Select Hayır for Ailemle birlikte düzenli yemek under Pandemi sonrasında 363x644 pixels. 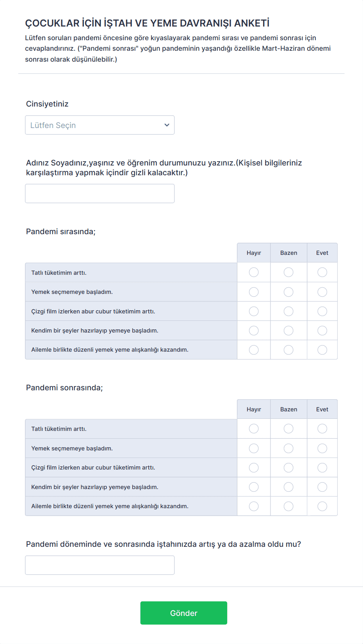[x=254, y=506]
